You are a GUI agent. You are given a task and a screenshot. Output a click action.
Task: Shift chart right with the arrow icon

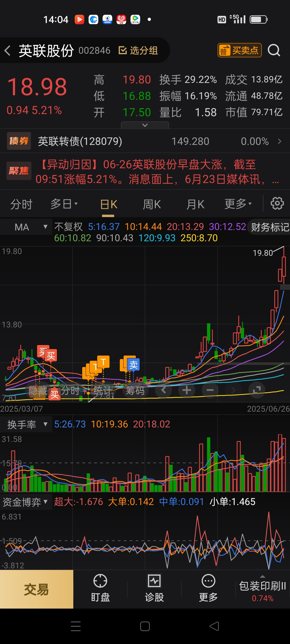point(233,390)
